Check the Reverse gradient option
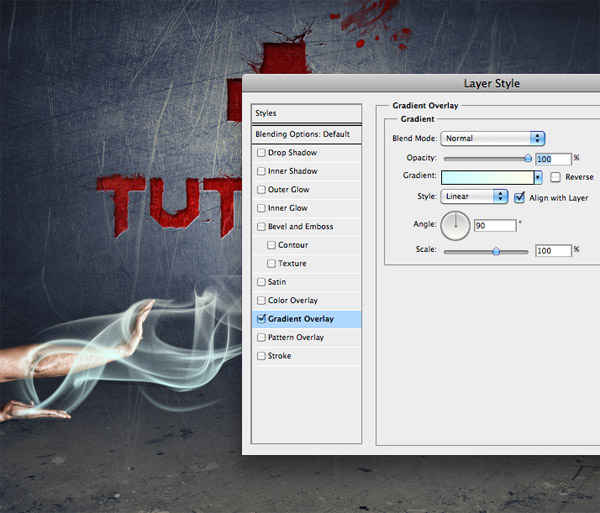The height and width of the screenshot is (513, 600). pos(555,177)
